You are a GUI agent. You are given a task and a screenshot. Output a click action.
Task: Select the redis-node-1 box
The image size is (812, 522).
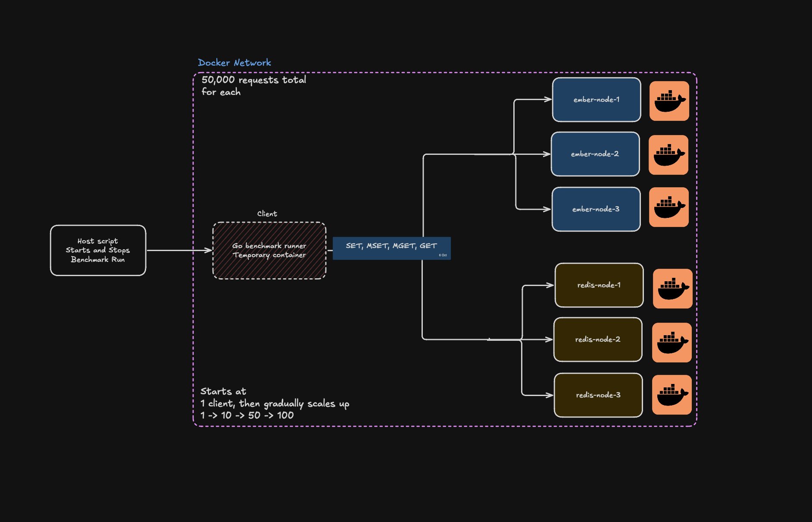[599, 285]
